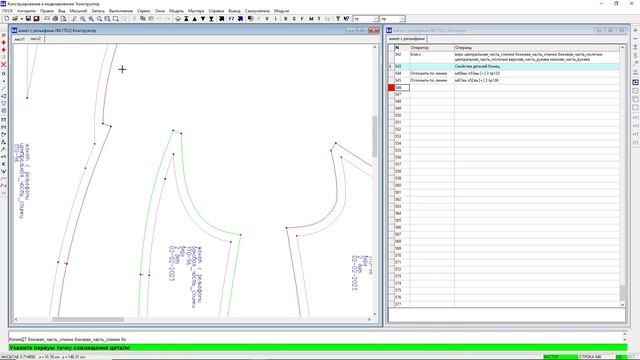The width and height of the screenshot is (640, 360).
Task: Click the plus icon in right sidebar
Action: tap(636, 31)
